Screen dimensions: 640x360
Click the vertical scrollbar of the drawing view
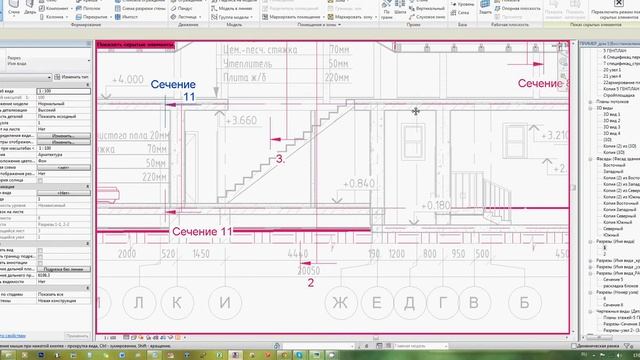[x=573, y=187]
